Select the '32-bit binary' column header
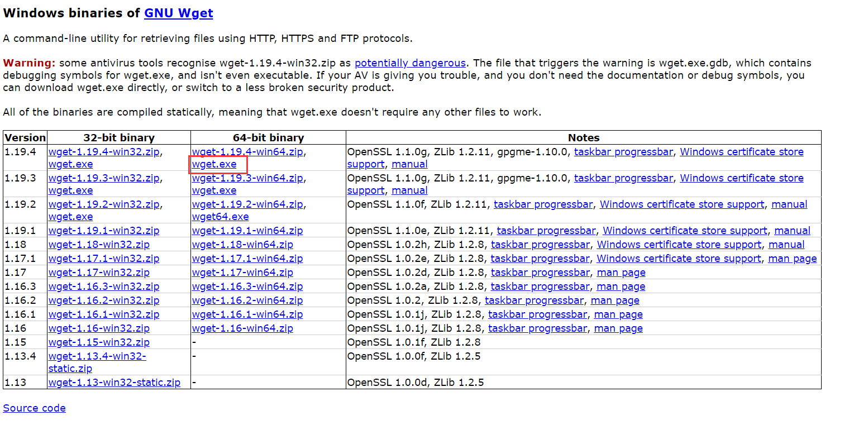 [119, 138]
